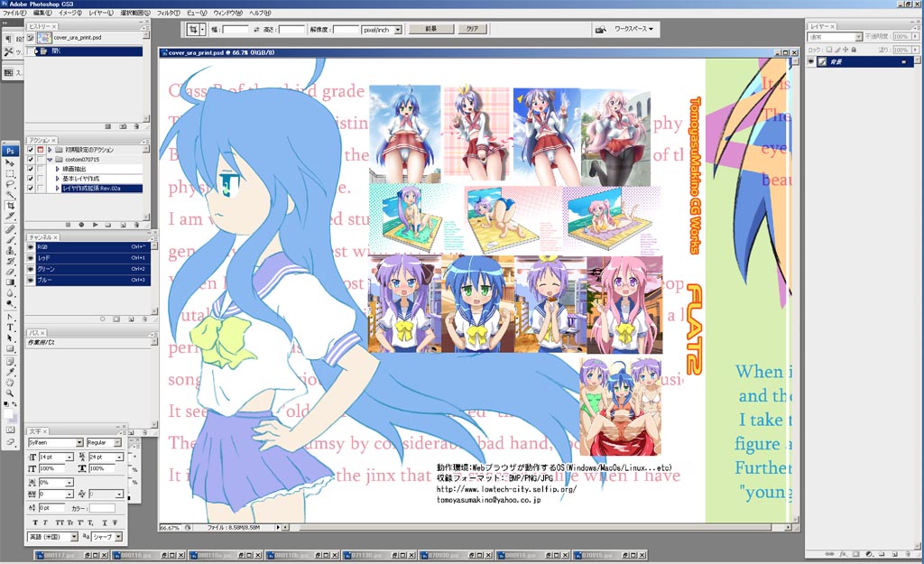Hide the 背景 layer with eye icon
This screenshot has height=564, width=924.
(811, 62)
